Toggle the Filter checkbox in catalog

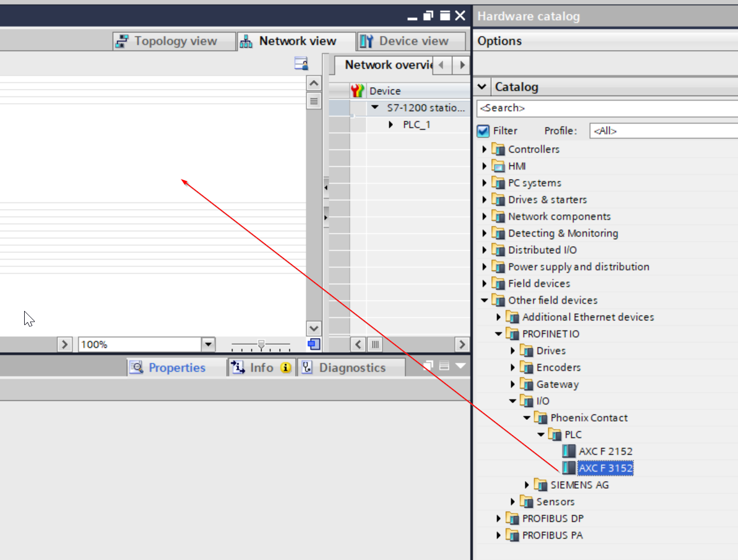point(483,131)
